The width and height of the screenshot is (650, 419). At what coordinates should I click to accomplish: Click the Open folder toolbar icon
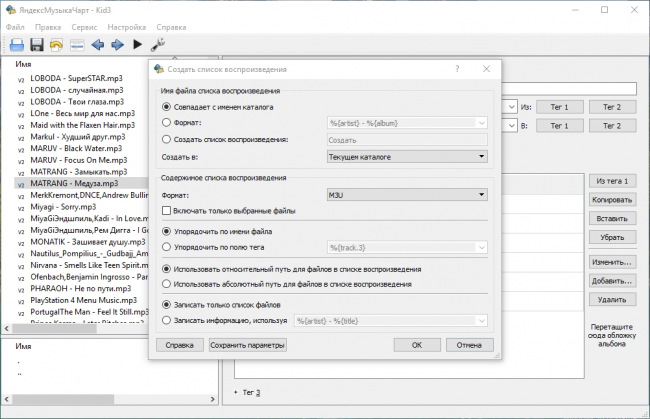17,45
